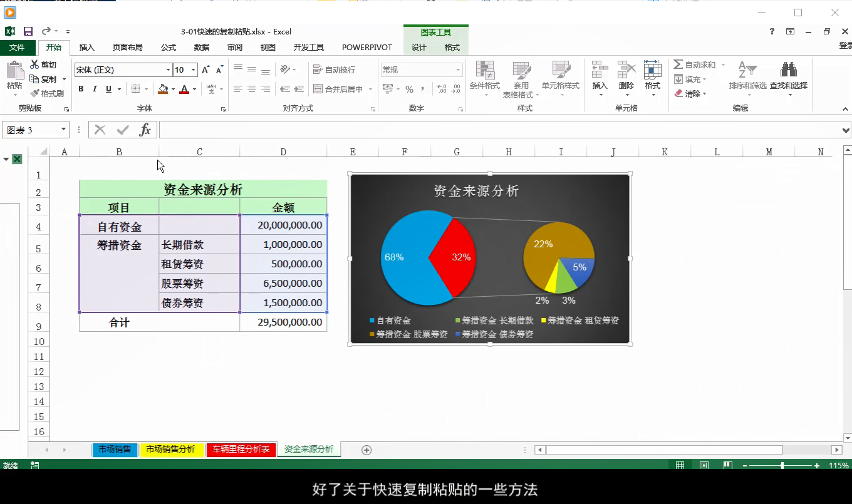Click the Format Painter brush icon

coord(35,93)
